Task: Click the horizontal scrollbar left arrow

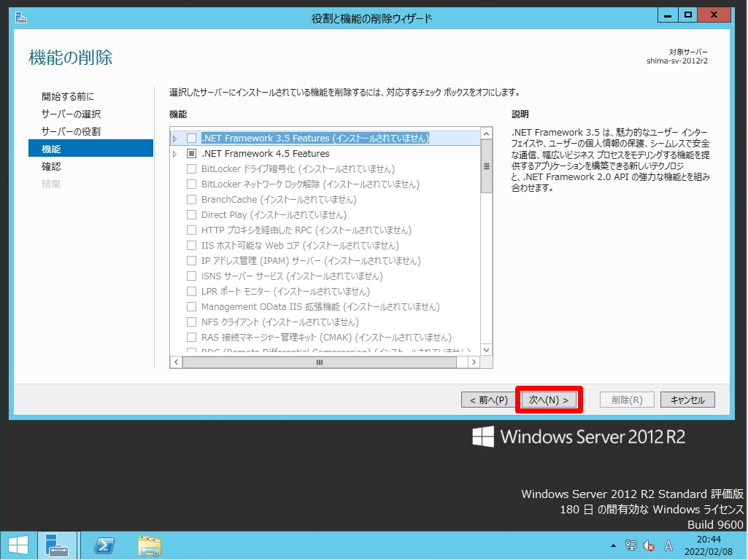Action: point(176,362)
